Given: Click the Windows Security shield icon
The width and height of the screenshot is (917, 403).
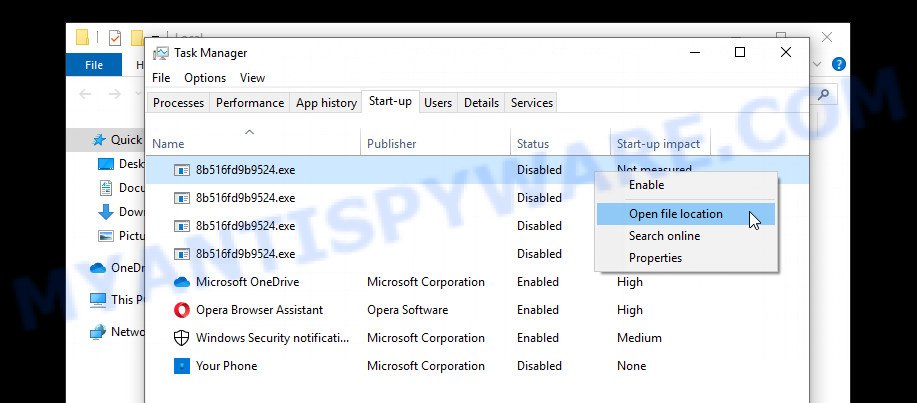Looking at the screenshot, I should 182,338.
